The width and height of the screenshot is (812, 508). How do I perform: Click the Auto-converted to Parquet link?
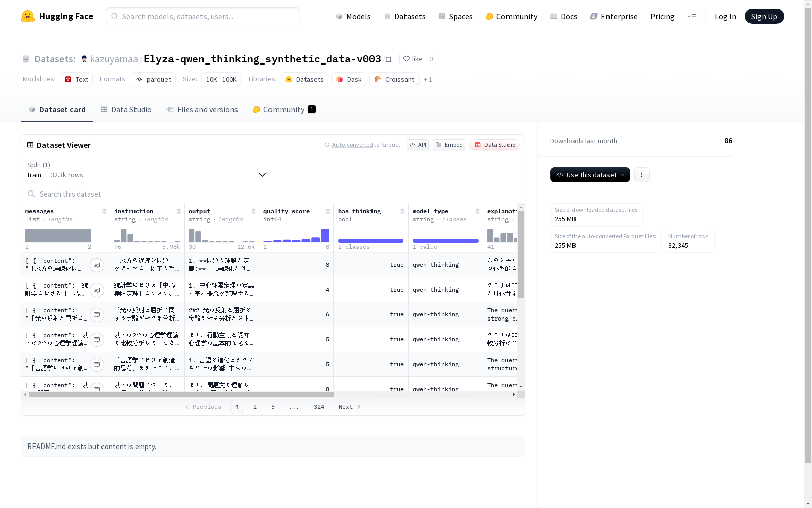point(362,145)
